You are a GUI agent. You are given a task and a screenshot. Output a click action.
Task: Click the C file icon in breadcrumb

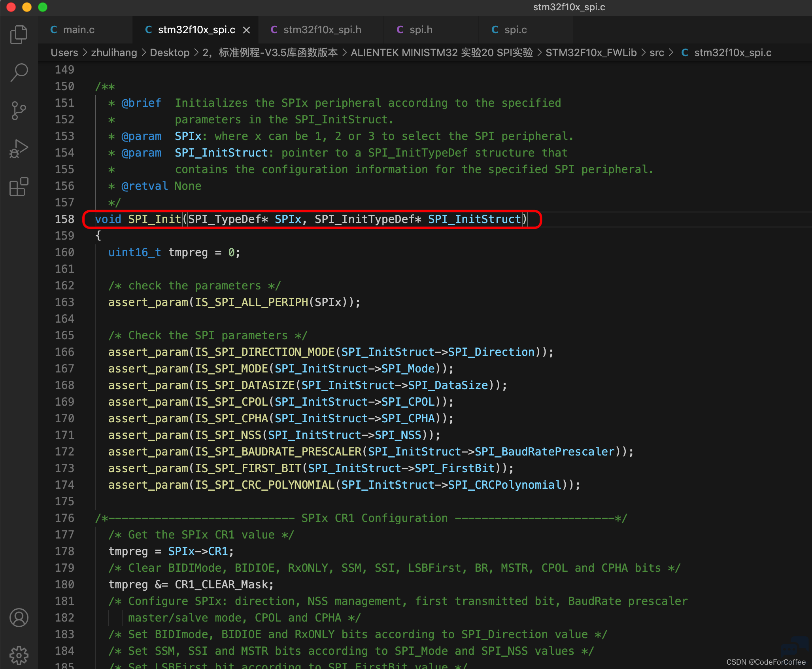(x=685, y=53)
